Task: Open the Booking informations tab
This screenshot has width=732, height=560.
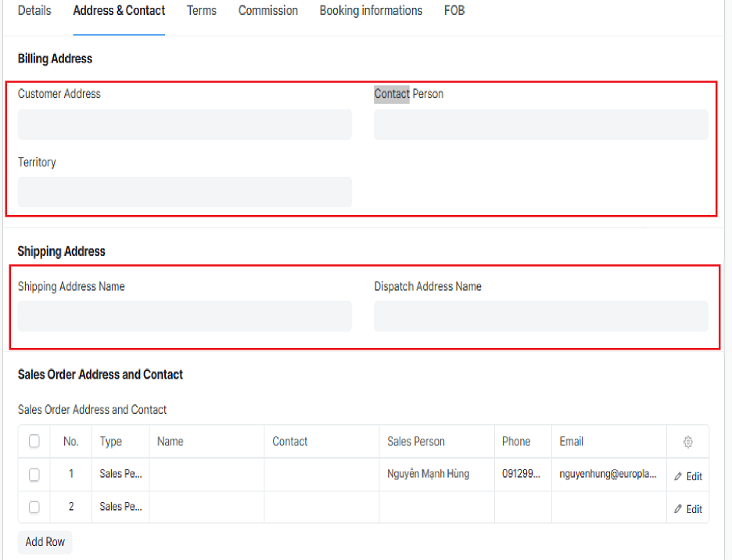Action: click(371, 11)
